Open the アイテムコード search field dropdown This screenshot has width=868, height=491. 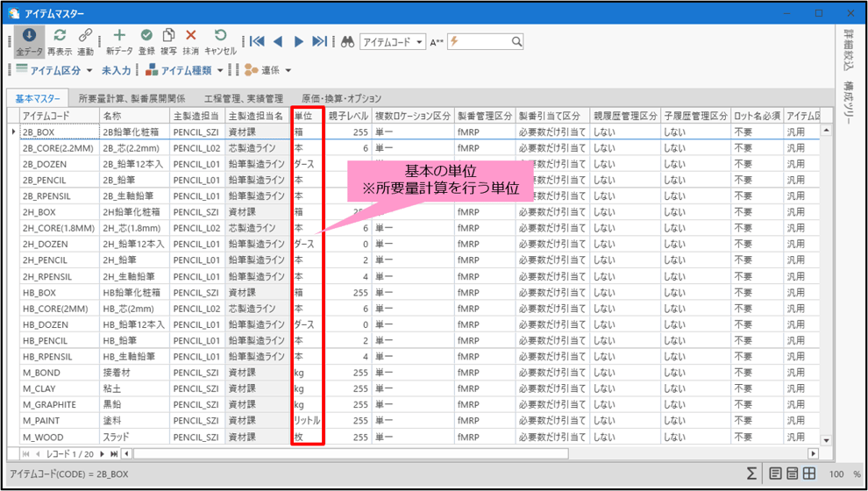[x=420, y=42]
